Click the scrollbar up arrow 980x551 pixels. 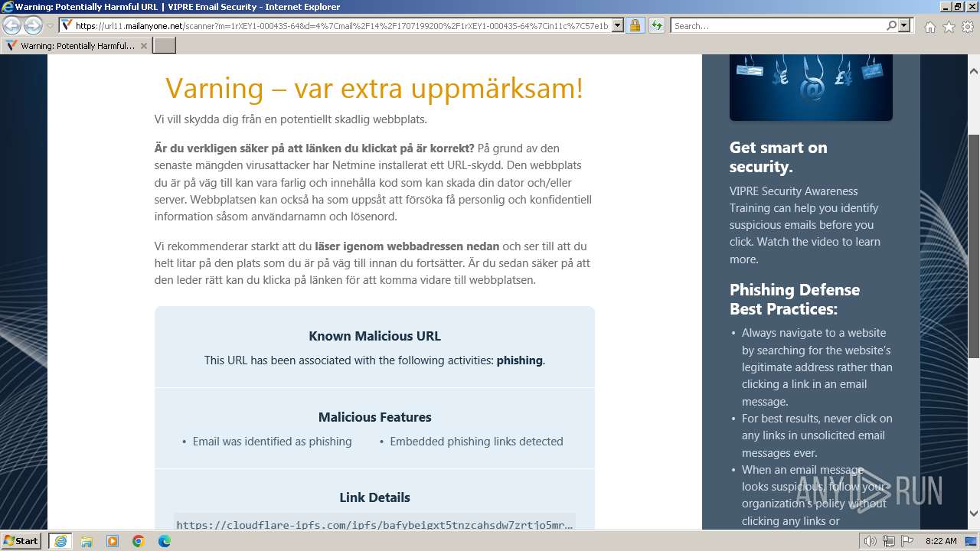point(974,71)
